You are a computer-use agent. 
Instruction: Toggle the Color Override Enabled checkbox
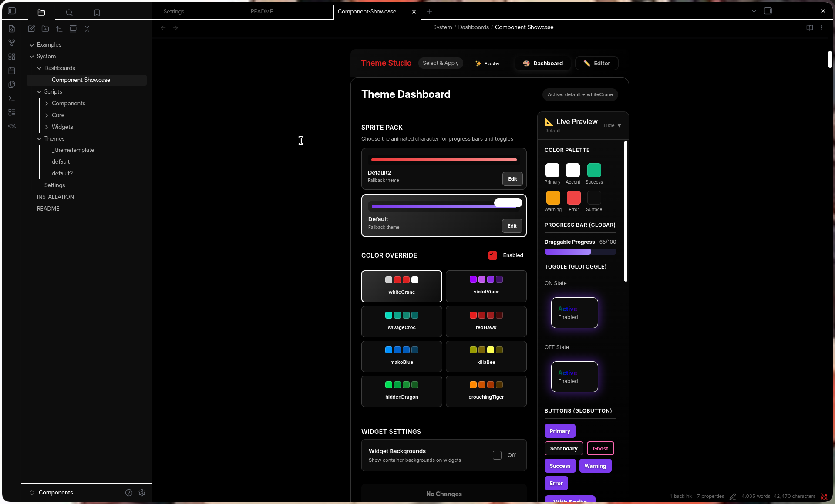pyautogui.click(x=492, y=255)
